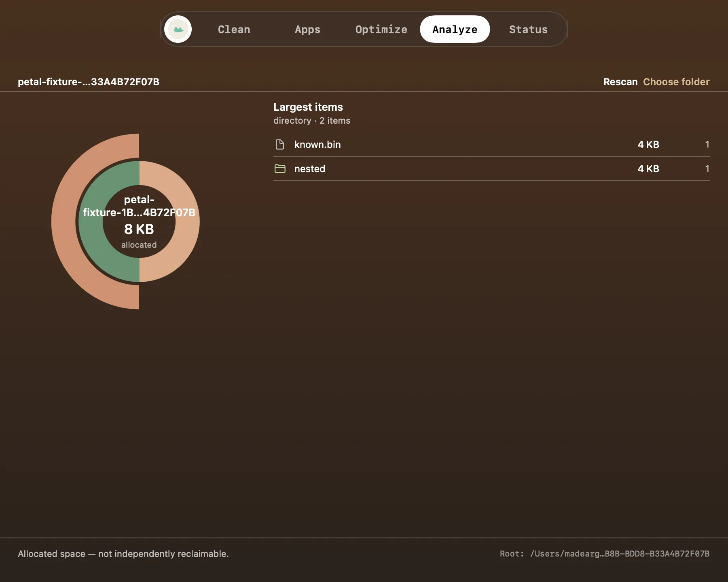Viewport: 728px width, 582px height.
Task: Click the folder icon beside nested
Action: coord(280,169)
